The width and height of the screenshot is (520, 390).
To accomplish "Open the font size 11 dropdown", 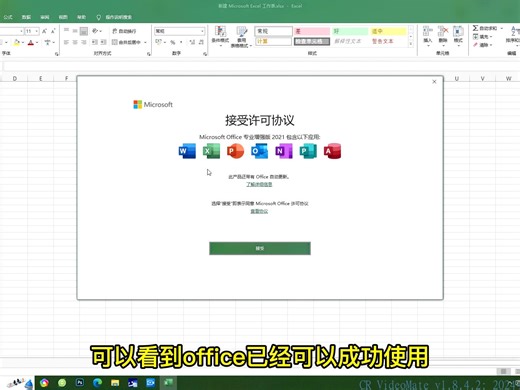I will click(36, 31).
